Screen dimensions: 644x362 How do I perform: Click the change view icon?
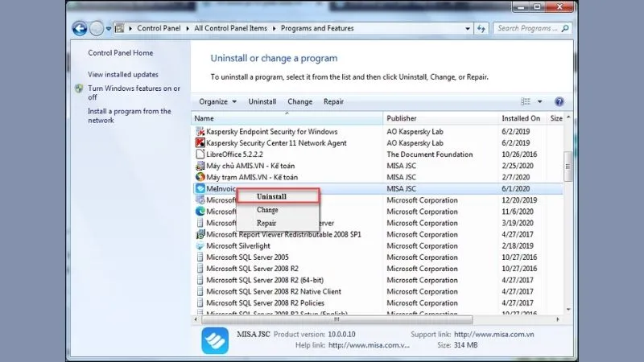click(x=526, y=101)
